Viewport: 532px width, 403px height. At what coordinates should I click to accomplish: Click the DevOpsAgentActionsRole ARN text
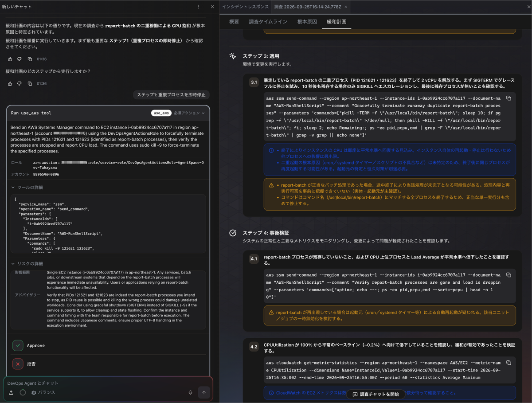[x=118, y=165]
